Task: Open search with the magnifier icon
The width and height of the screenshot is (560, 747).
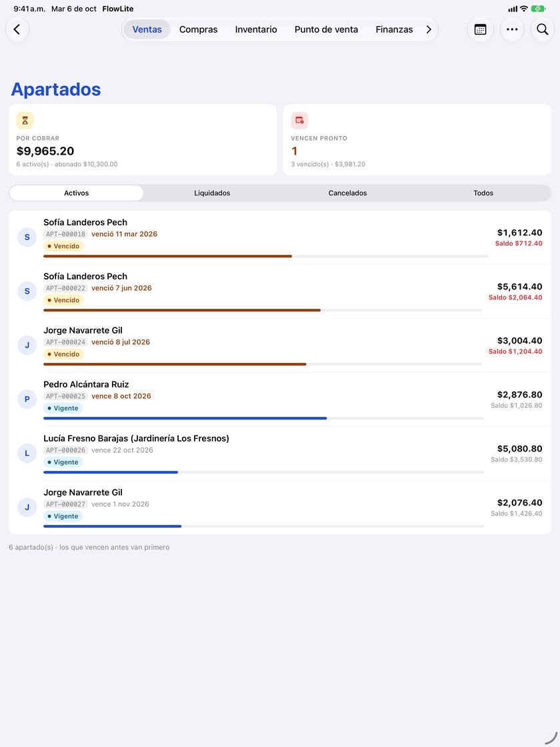Action: pos(543,29)
